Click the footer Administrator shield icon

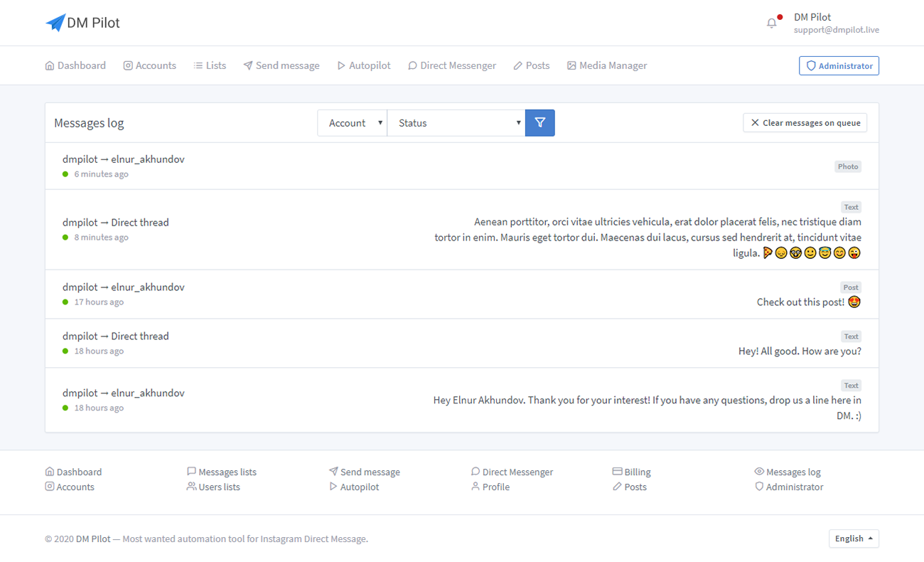759,487
